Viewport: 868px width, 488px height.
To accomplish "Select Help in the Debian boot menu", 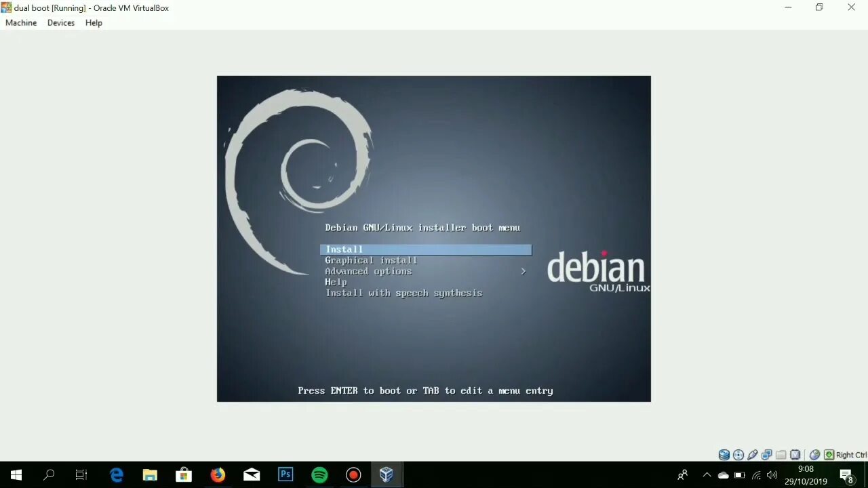I will click(x=336, y=282).
